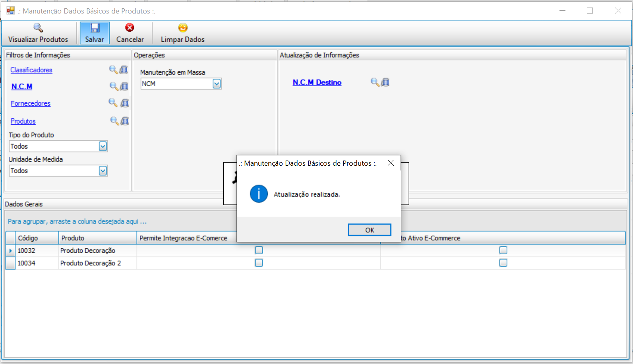The height and width of the screenshot is (364, 633).
Task: Toggle Ativo E-Commerce checkbox for product 10034
Action: click(503, 263)
